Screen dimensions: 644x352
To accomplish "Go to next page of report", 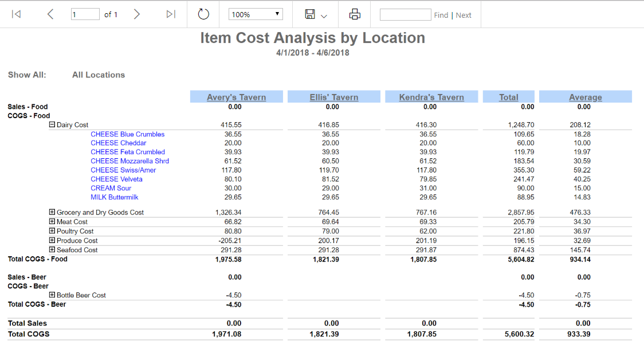I will [x=137, y=14].
